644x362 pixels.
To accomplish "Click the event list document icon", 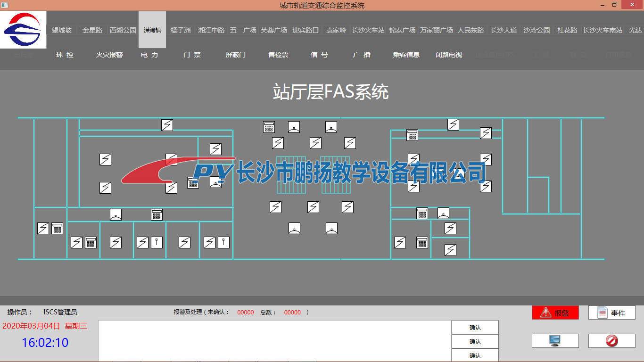I will (x=603, y=313).
